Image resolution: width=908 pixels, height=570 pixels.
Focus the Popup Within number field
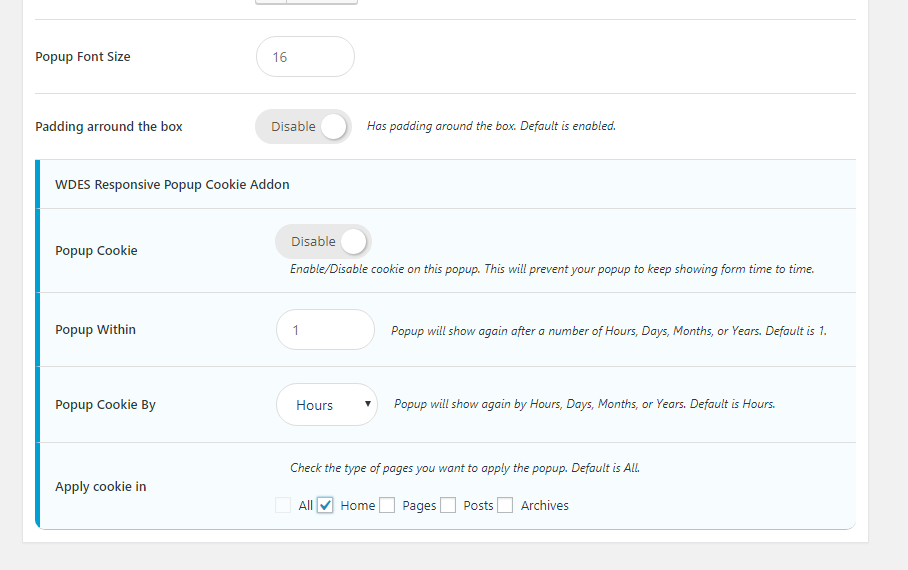pos(325,330)
